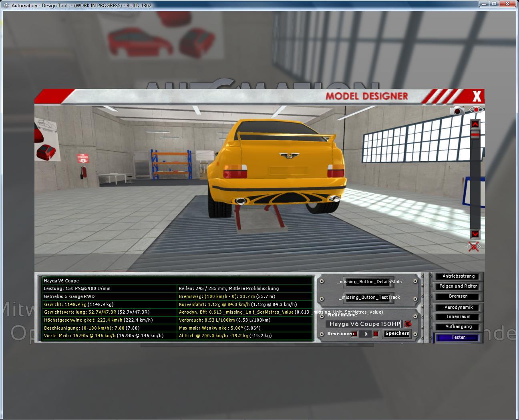
Task: Decrease revisions with the red minus
Action: (x=355, y=334)
